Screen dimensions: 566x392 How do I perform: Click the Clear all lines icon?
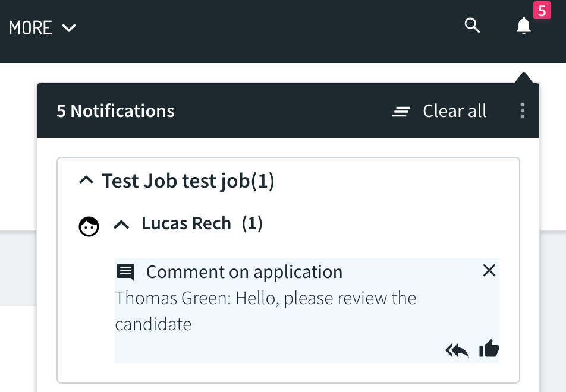(401, 112)
